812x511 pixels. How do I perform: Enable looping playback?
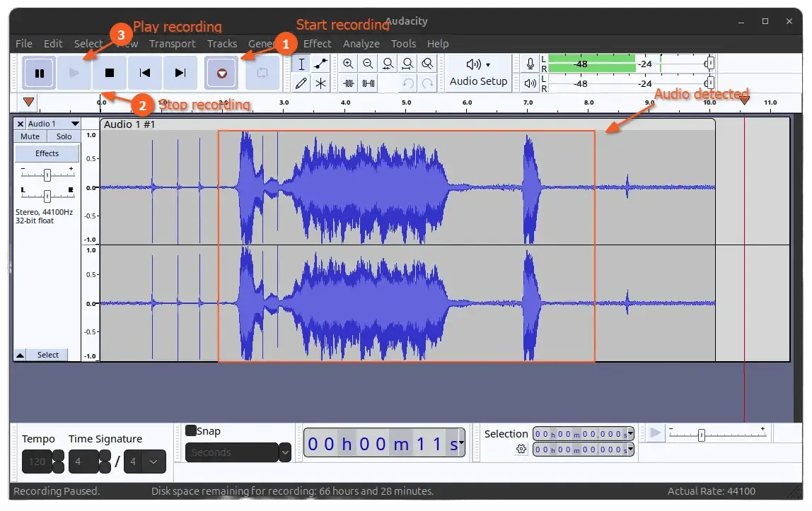262,73
